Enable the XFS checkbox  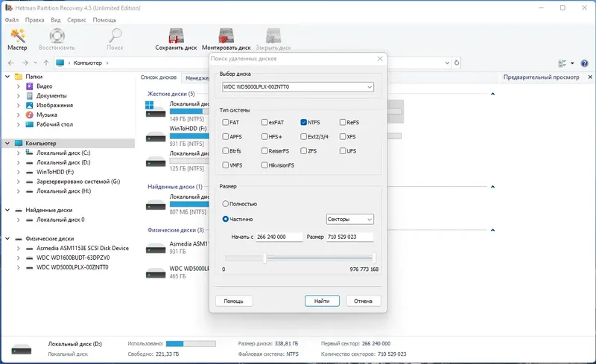(x=343, y=136)
